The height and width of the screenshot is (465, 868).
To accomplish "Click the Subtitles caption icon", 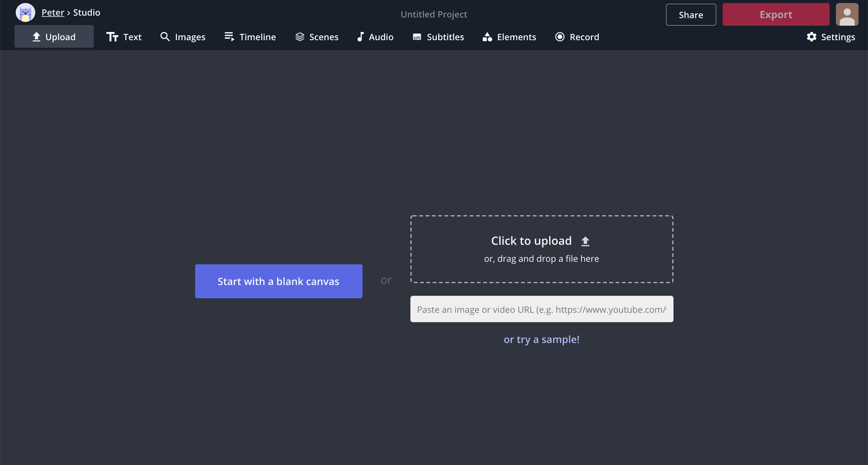I will click(417, 37).
